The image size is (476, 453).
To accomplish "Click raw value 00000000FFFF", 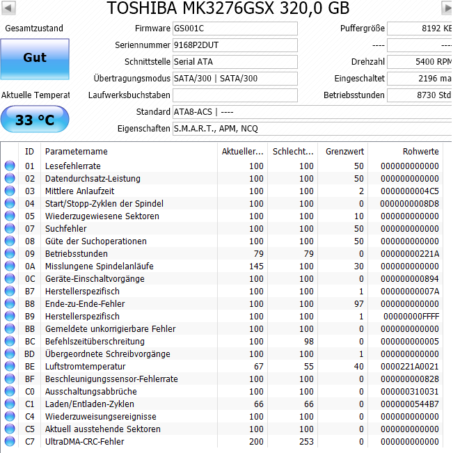I will click(411, 317).
